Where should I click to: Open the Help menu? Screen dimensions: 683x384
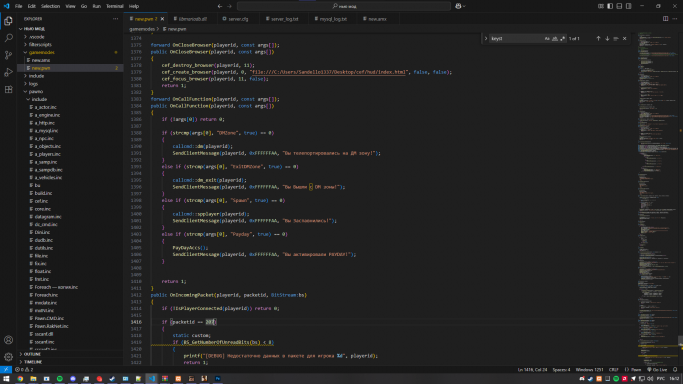click(x=134, y=6)
